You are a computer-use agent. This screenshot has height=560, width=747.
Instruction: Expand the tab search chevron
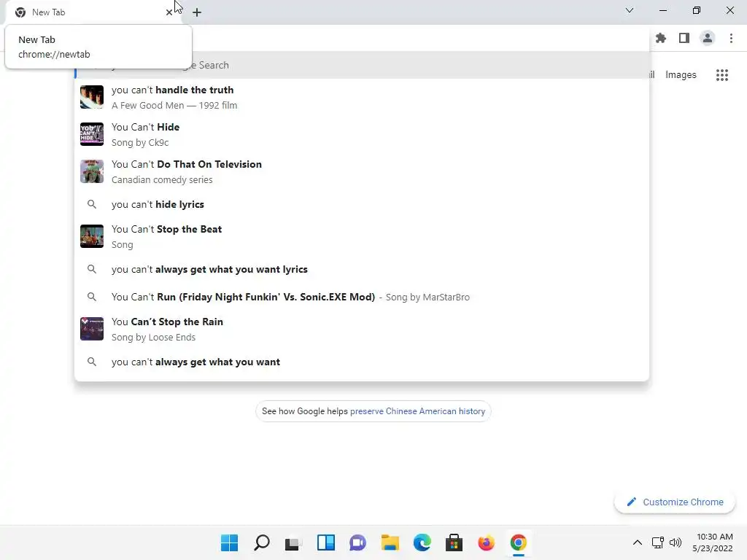[630, 10]
